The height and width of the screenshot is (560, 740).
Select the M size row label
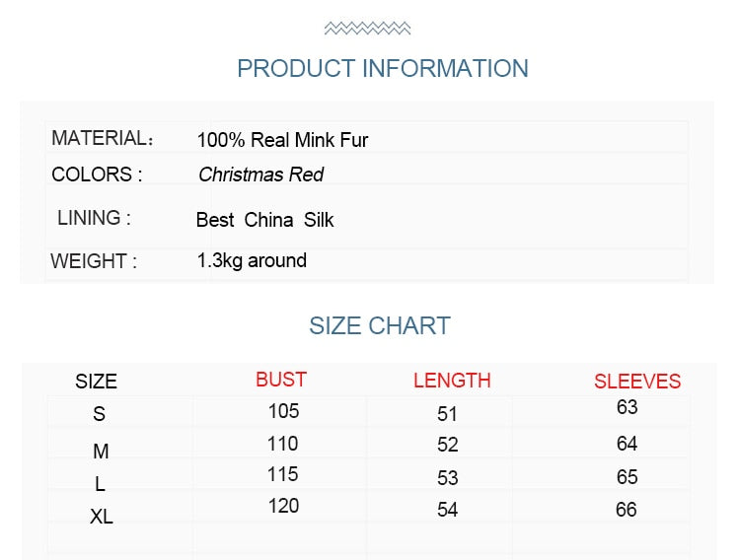(101, 452)
